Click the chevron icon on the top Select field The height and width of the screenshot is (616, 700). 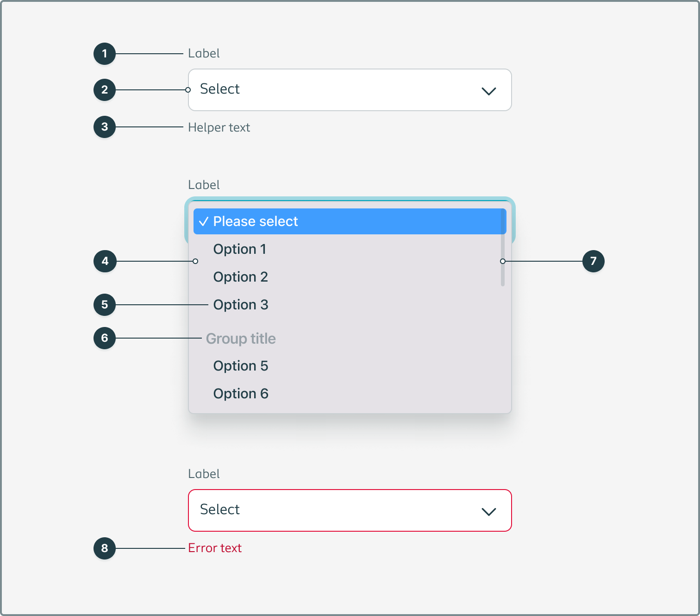(x=488, y=91)
